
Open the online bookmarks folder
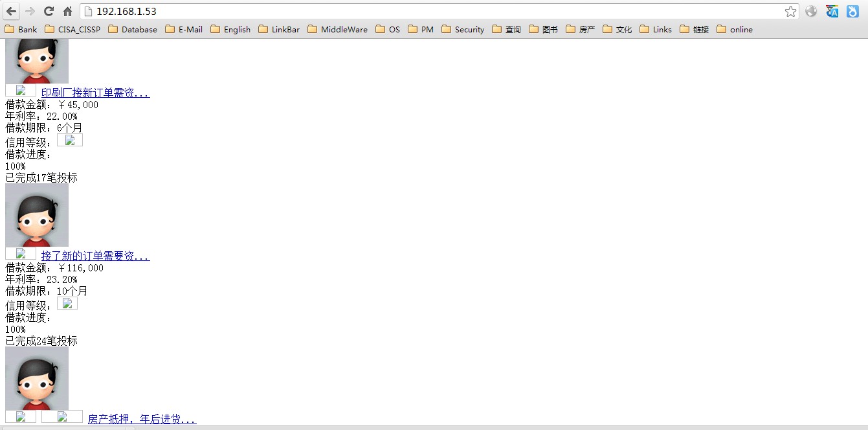pos(735,29)
